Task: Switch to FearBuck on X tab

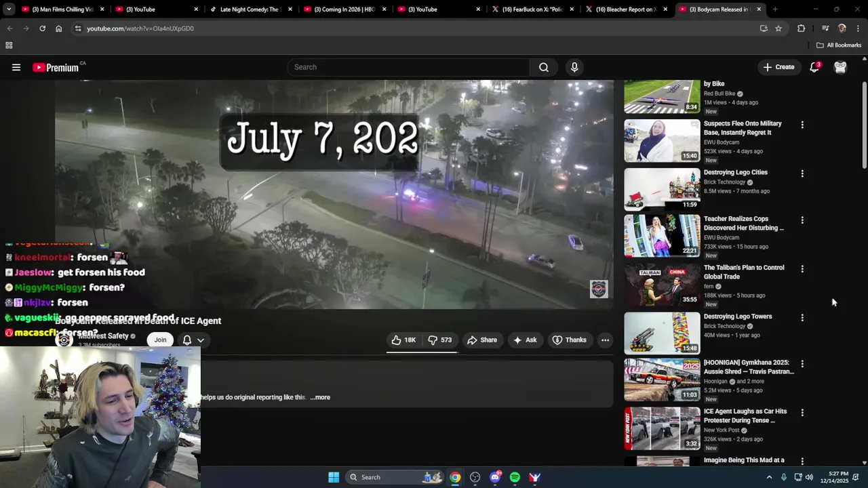Action: click(532, 9)
